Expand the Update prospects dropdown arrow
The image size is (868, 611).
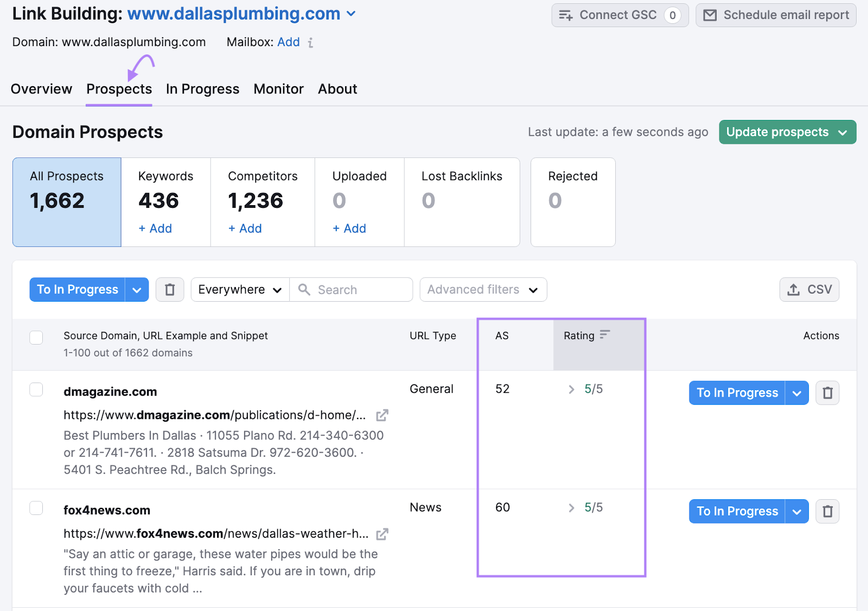(x=843, y=132)
